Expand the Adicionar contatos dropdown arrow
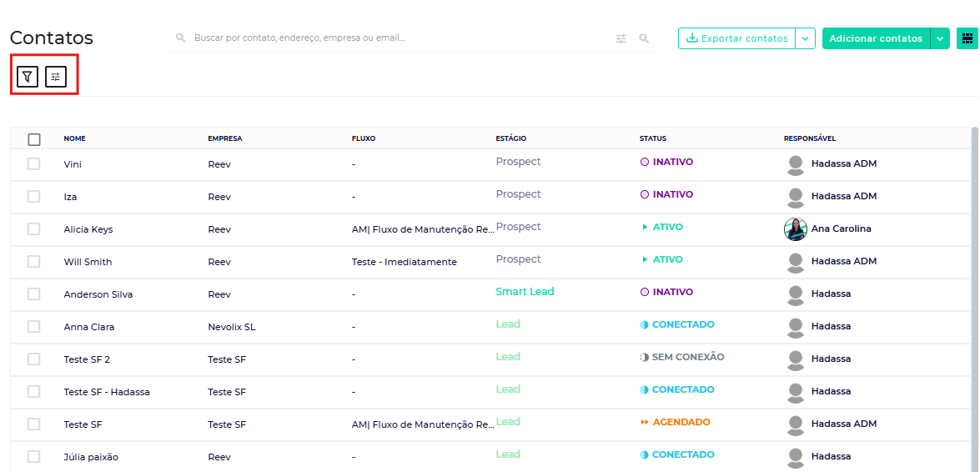Image resolution: width=980 pixels, height=472 pixels. click(x=940, y=38)
